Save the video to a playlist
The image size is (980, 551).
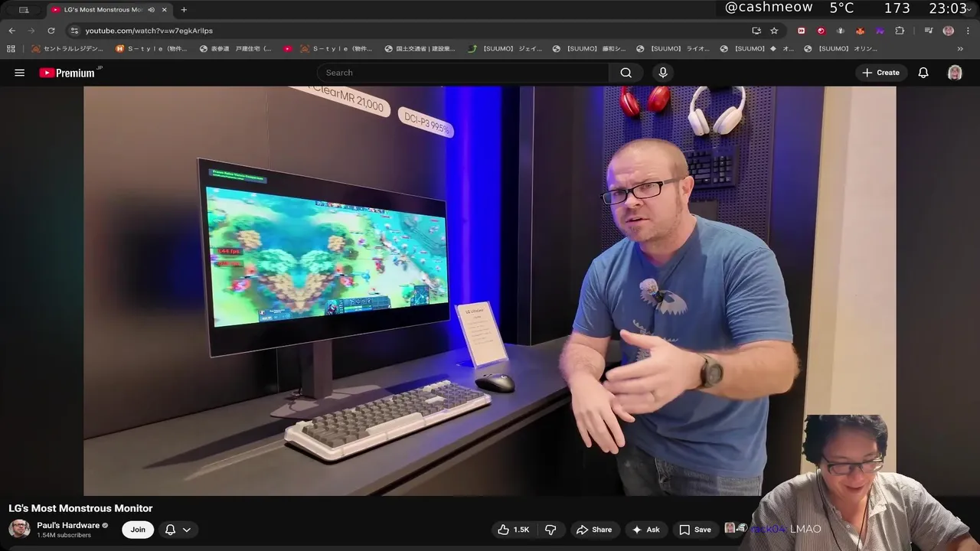click(x=695, y=530)
